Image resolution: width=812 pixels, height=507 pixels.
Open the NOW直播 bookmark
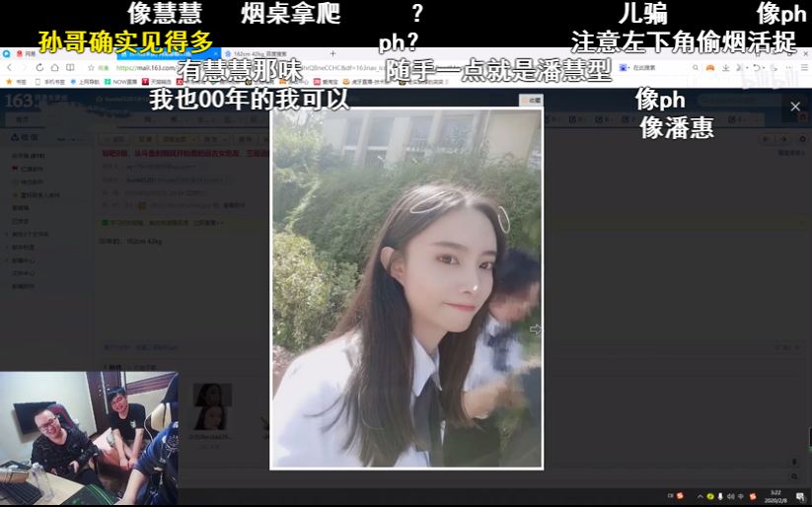tap(120, 82)
